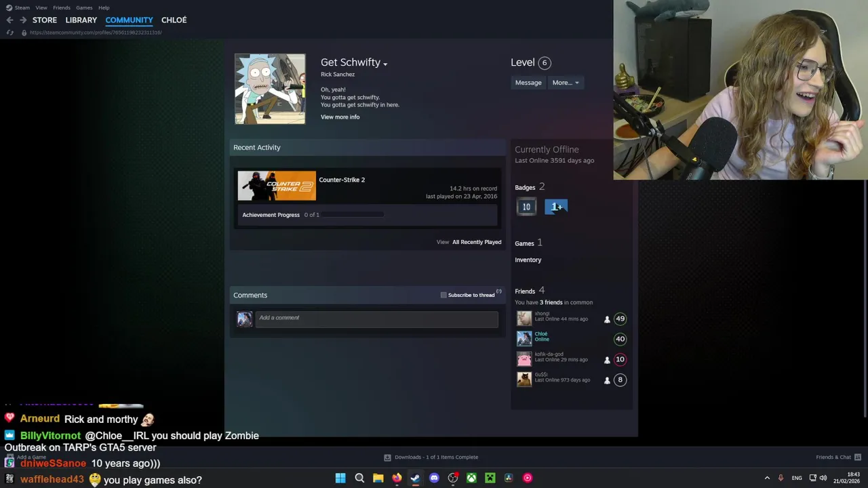Expand the Get Schwifty name history dropdown
The image size is (868, 488).
pos(384,64)
